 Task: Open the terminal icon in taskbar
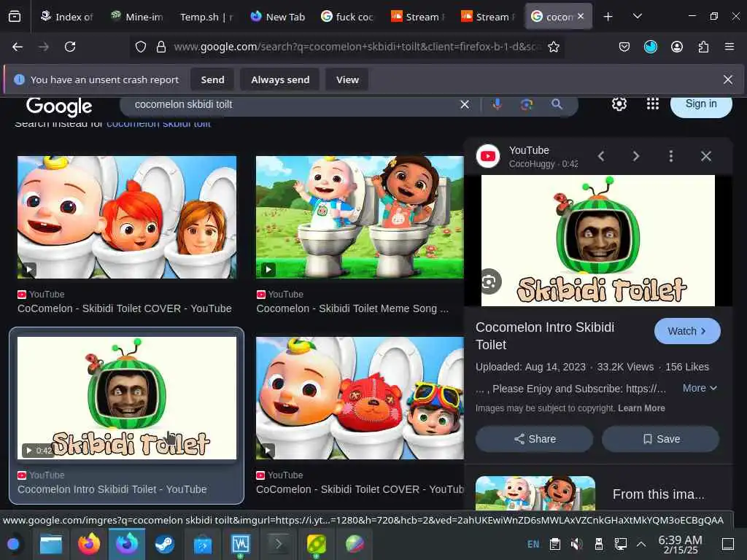point(278,544)
